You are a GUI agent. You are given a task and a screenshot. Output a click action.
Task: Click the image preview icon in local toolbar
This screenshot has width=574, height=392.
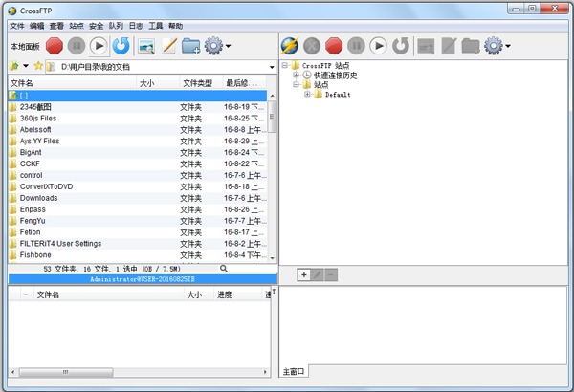146,45
